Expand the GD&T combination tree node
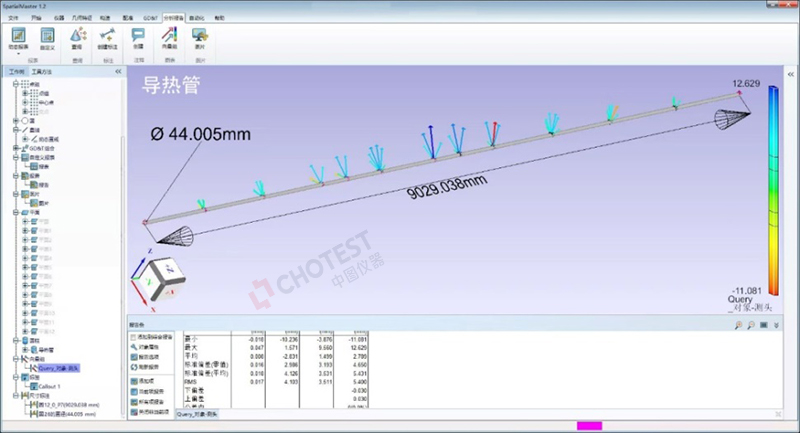Viewport: 800px width, 433px height. tap(16, 148)
